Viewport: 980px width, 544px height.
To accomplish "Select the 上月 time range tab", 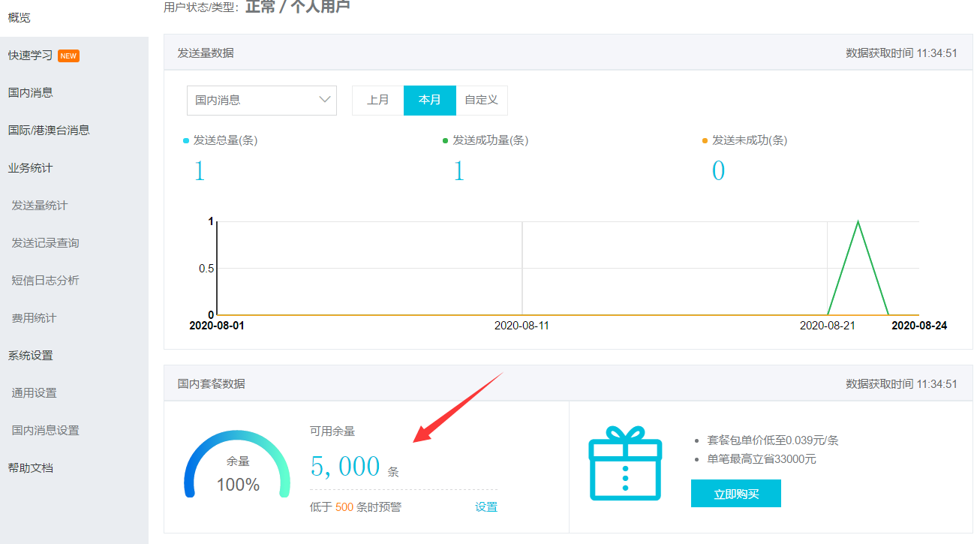I will pyautogui.click(x=378, y=100).
